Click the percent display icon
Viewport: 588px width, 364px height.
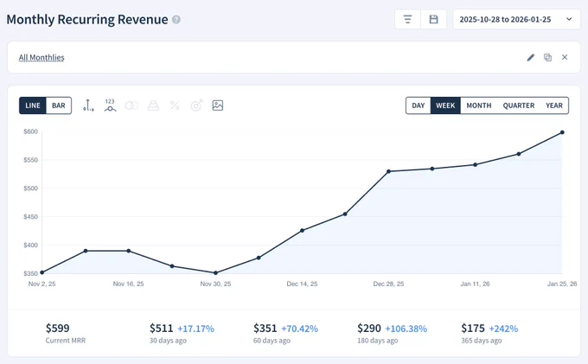pos(175,105)
